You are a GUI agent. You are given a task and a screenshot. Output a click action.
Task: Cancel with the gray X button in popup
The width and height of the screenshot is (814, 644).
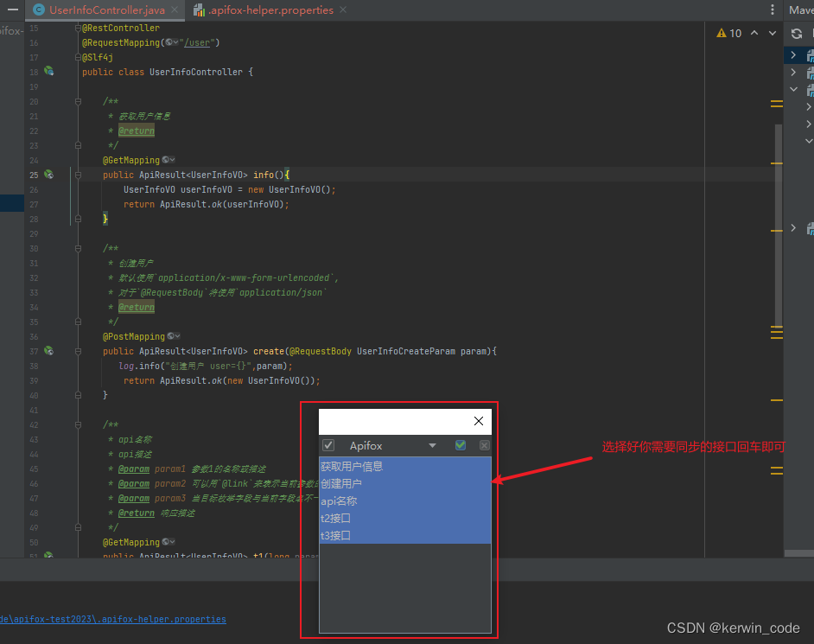coord(485,445)
